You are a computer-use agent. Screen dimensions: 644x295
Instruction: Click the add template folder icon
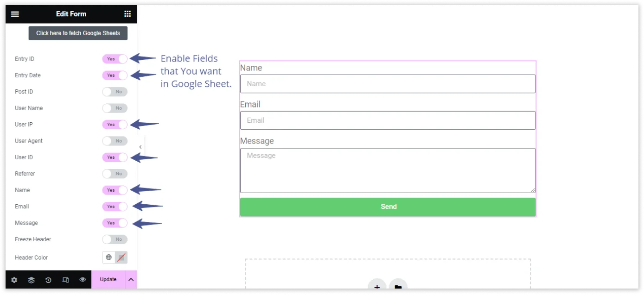click(398, 287)
